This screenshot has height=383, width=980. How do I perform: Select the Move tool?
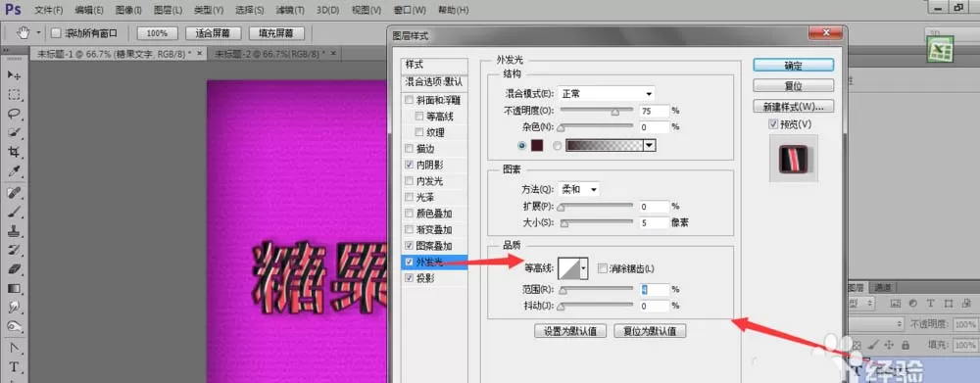[14, 75]
